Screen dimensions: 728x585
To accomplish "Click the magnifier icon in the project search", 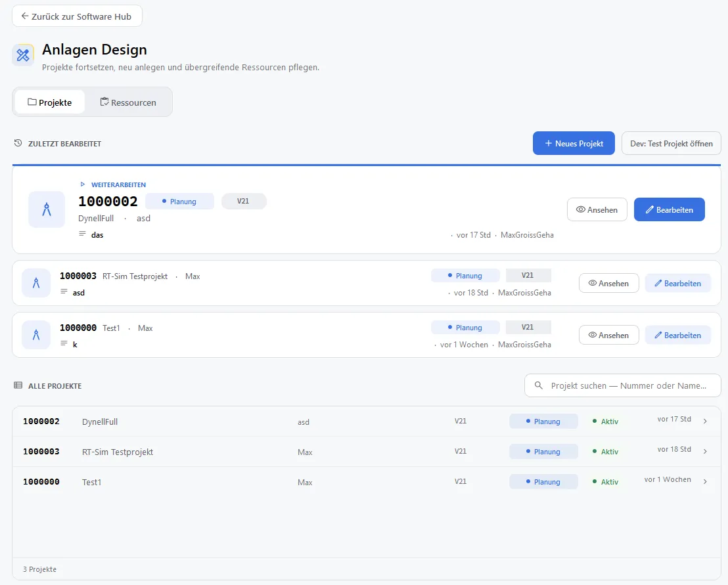I will pyautogui.click(x=539, y=385).
